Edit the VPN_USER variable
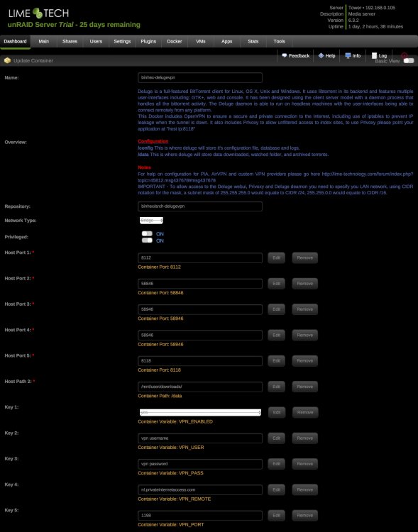This screenshot has height=532, width=418. pyautogui.click(x=276, y=438)
